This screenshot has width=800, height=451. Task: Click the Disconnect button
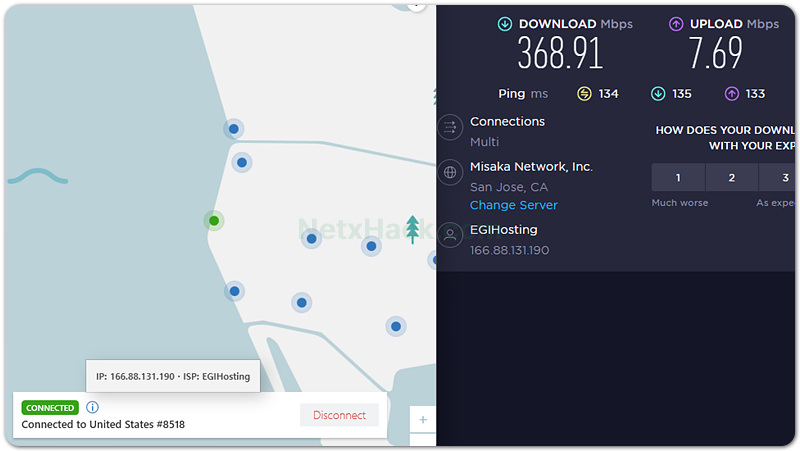339,415
